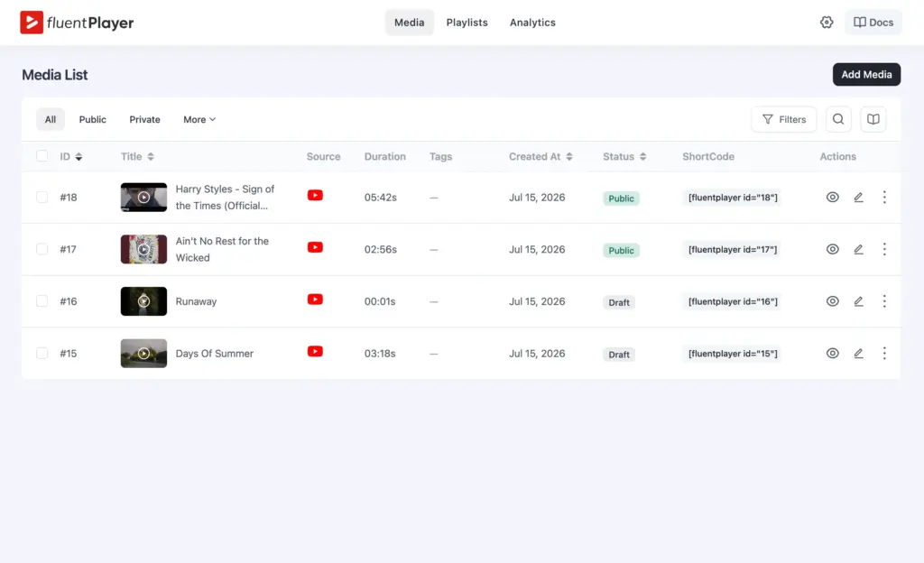Click the fluentPlayer logo icon

tap(32, 23)
